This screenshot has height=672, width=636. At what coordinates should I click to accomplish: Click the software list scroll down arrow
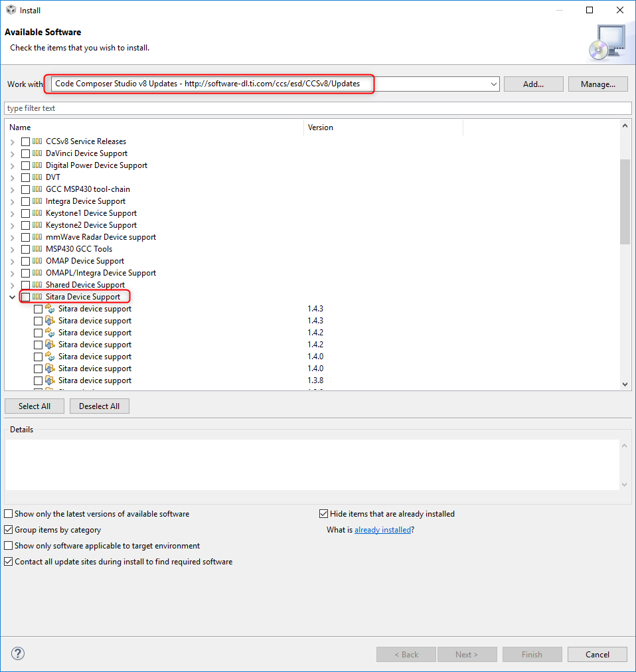click(625, 384)
